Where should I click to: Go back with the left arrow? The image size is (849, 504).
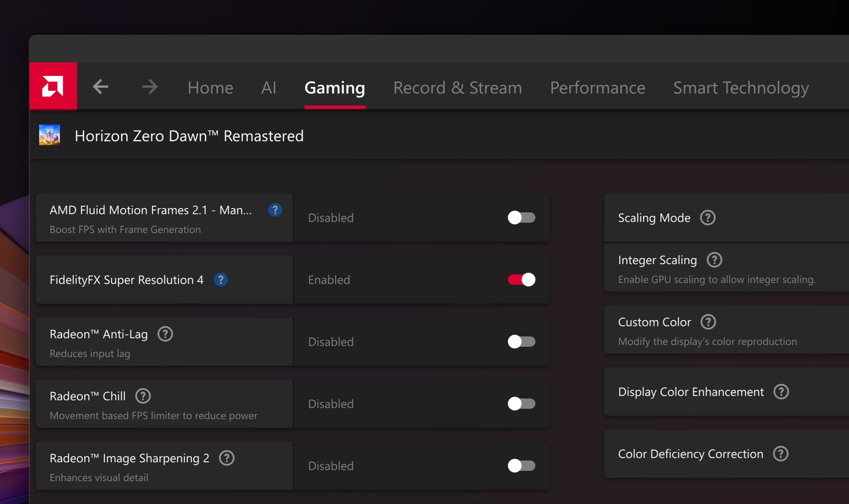point(101,87)
